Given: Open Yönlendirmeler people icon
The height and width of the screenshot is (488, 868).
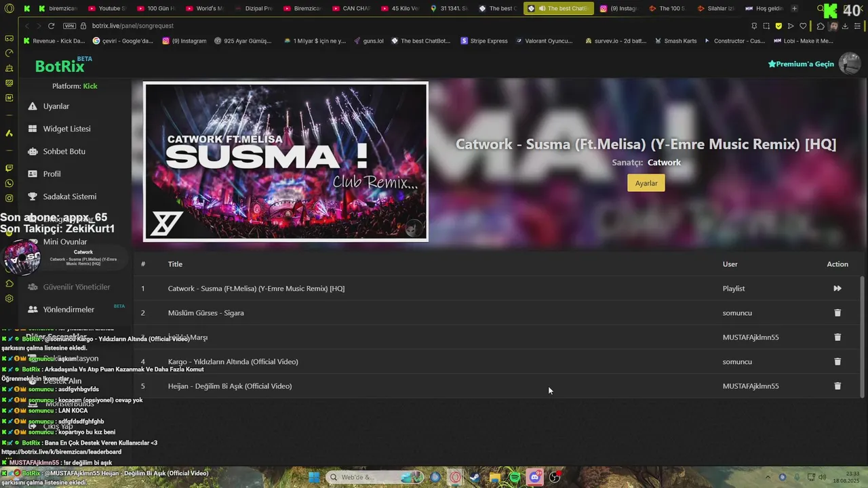Looking at the screenshot, I should (32, 309).
